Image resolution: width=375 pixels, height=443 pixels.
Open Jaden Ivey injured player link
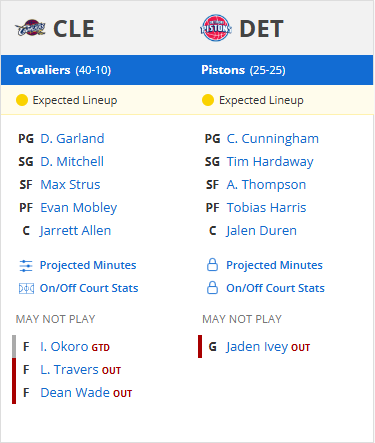click(257, 347)
